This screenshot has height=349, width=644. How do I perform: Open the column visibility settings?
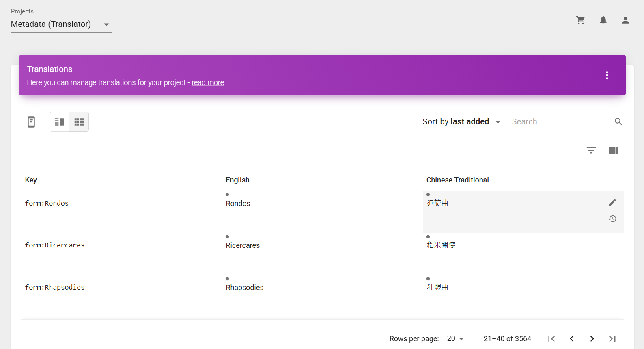coord(613,150)
